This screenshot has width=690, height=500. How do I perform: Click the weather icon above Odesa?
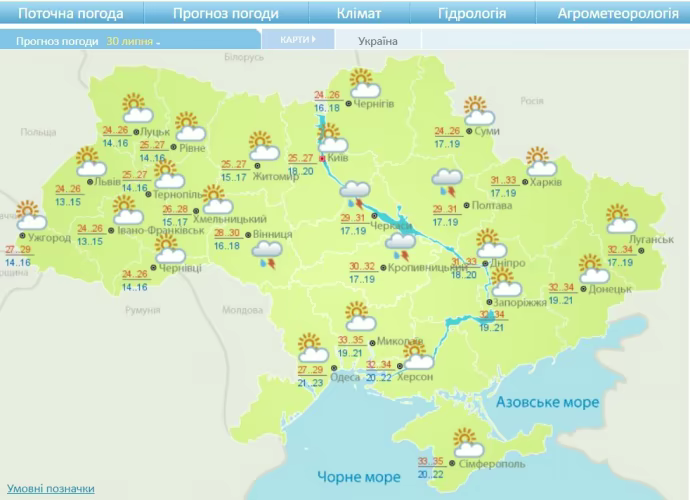313,347
